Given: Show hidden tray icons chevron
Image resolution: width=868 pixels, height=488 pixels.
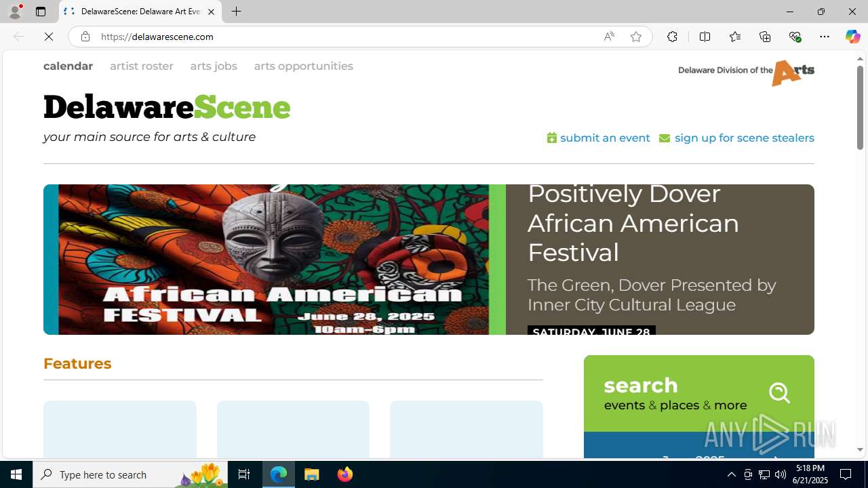Looking at the screenshot, I should (731, 474).
